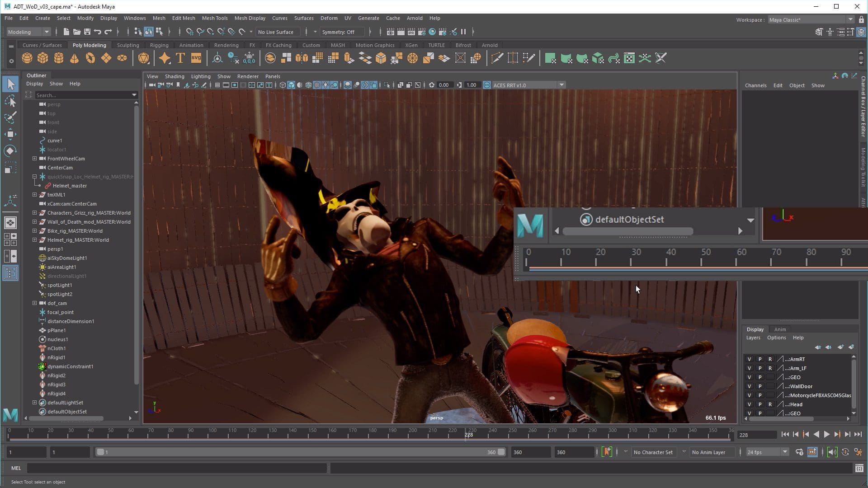868x488 pixels.
Task: Activate the Paint Selection tool
Action: pyautogui.click(x=11, y=117)
